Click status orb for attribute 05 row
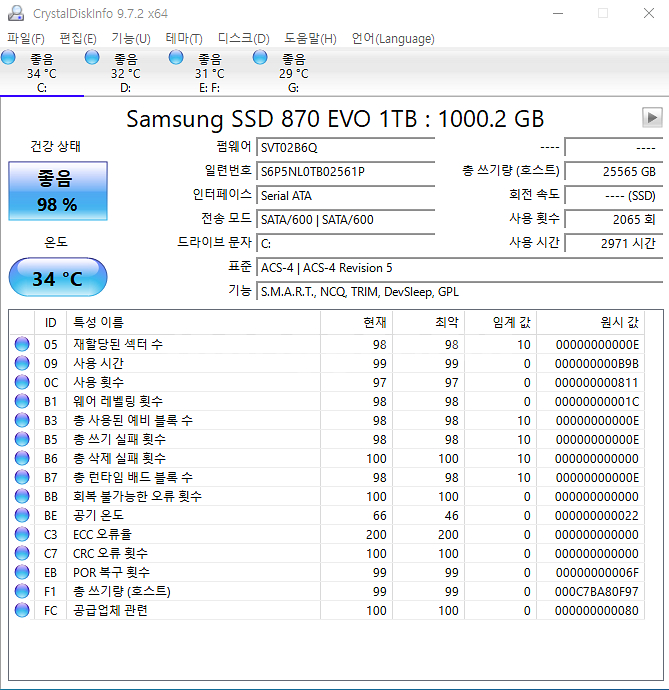The width and height of the screenshot is (669, 690). coord(22,344)
